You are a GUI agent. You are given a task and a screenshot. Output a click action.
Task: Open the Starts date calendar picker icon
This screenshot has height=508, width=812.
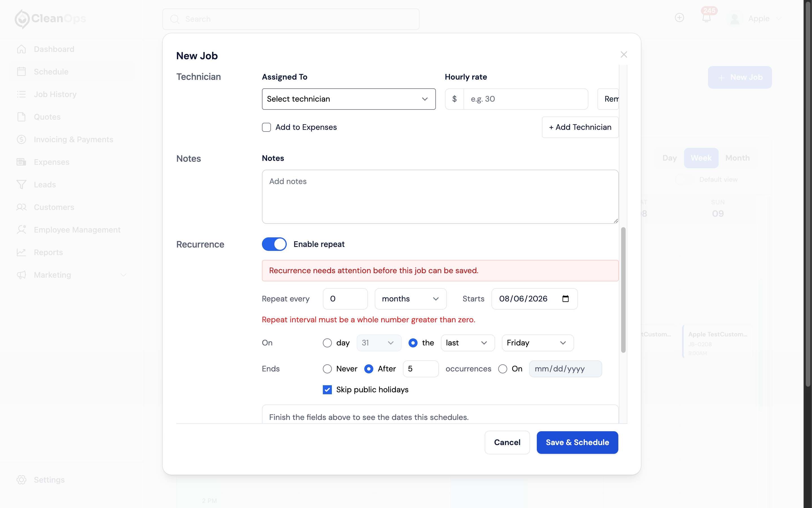(x=565, y=299)
